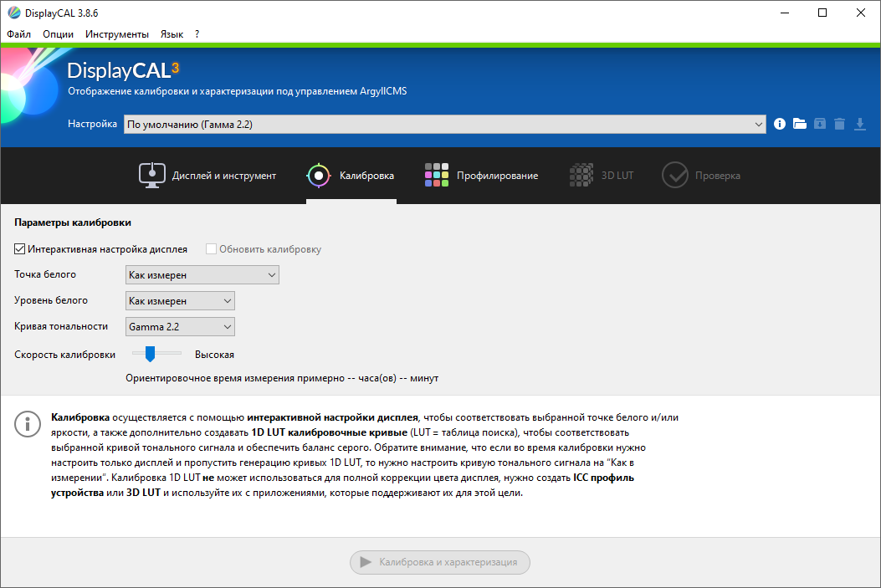Click the settings info icon
The width and height of the screenshot is (881, 588).
779,124
